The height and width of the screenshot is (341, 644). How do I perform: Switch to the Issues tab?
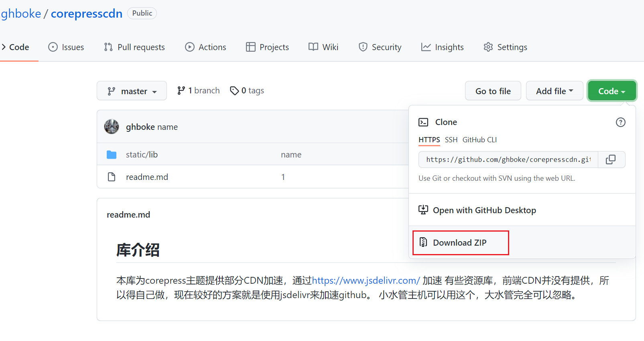[66, 47]
